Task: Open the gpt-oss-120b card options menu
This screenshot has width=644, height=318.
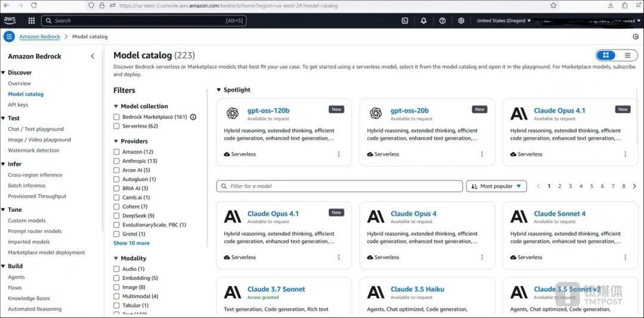Action: pos(339,154)
